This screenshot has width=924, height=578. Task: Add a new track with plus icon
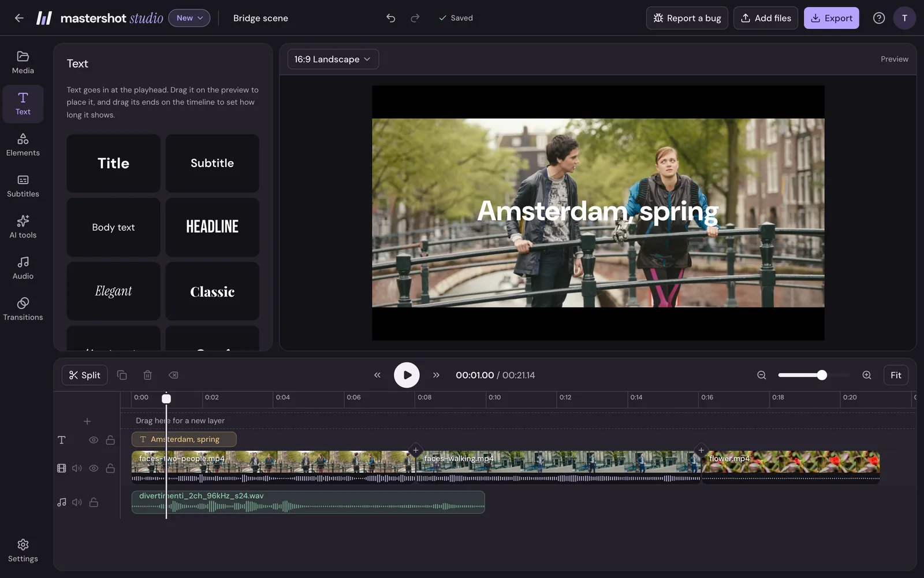coord(87,421)
